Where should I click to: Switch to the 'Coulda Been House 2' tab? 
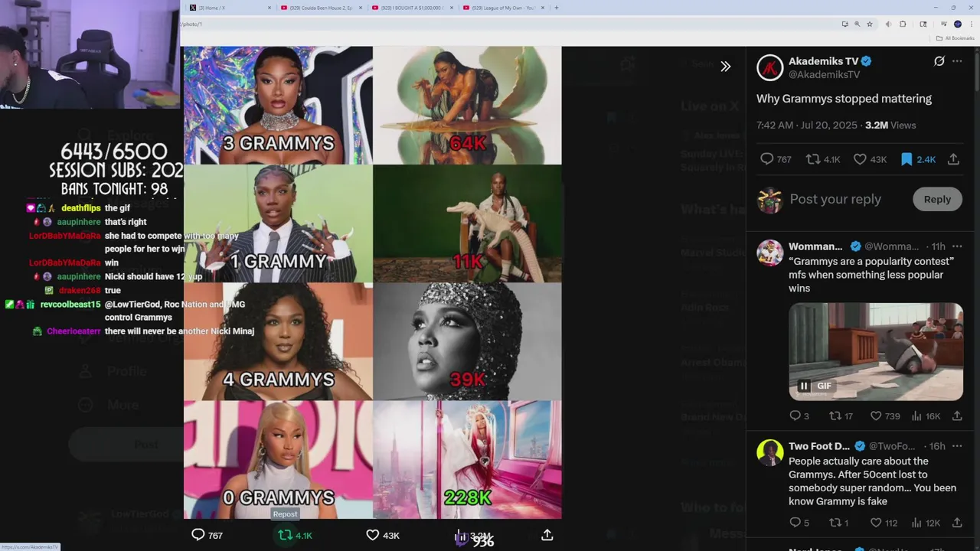point(319,8)
